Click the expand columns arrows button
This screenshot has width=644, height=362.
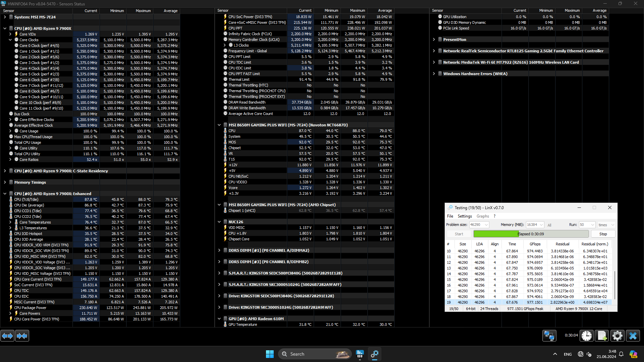7,336
